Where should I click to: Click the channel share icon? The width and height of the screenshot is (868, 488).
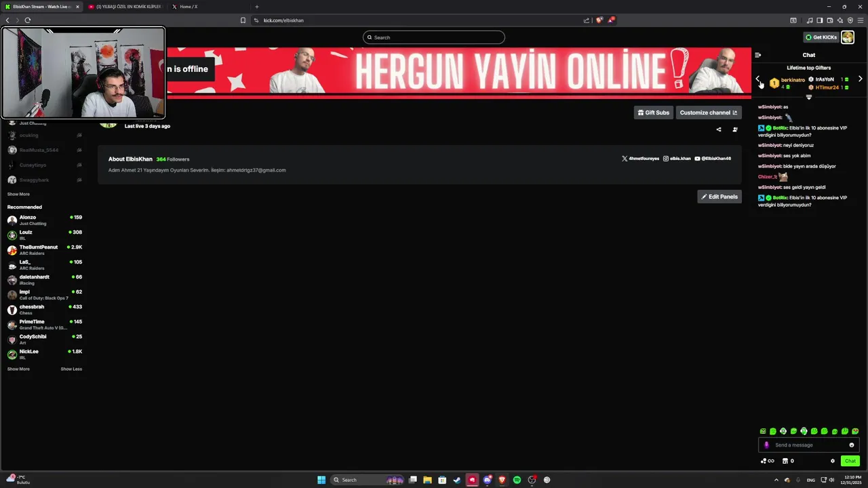point(719,129)
